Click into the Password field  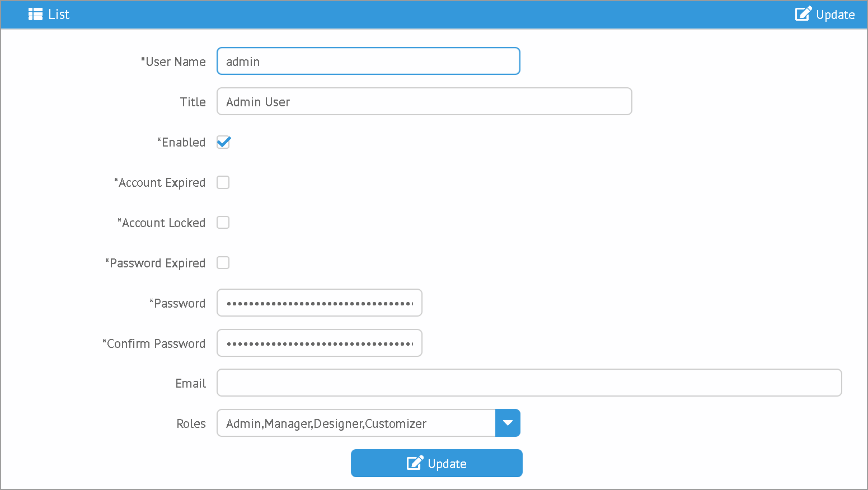320,303
